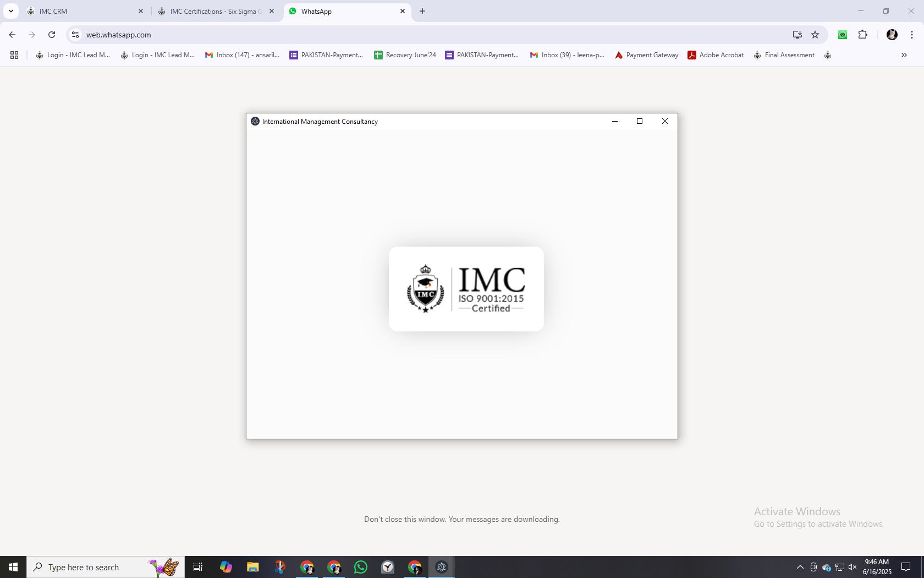This screenshot has width=924, height=578.
Task: Install WhatsApp app from address bar icon
Action: pyautogui.click(x=798, y=35)
